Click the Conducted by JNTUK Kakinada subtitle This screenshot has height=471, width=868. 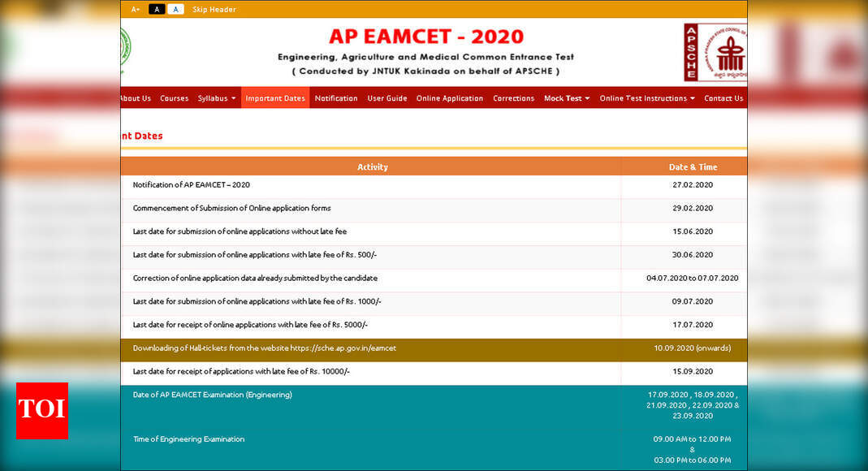(425, 71)
